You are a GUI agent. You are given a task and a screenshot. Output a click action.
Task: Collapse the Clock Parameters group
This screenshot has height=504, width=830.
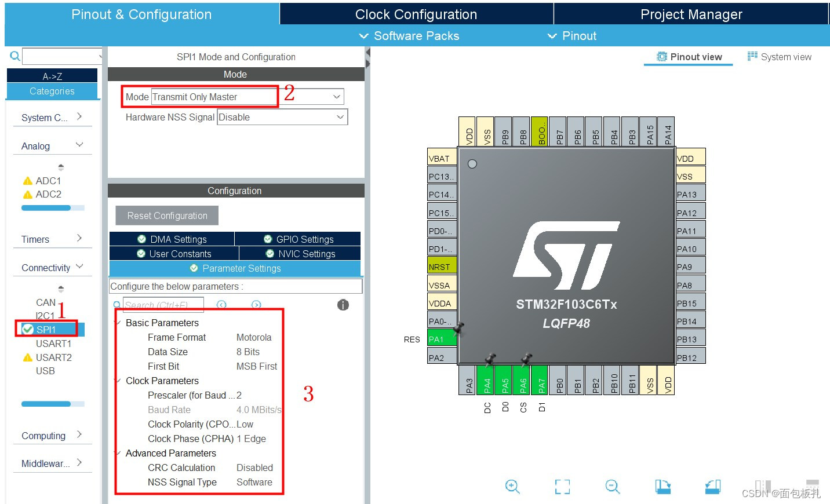point(118,381)
